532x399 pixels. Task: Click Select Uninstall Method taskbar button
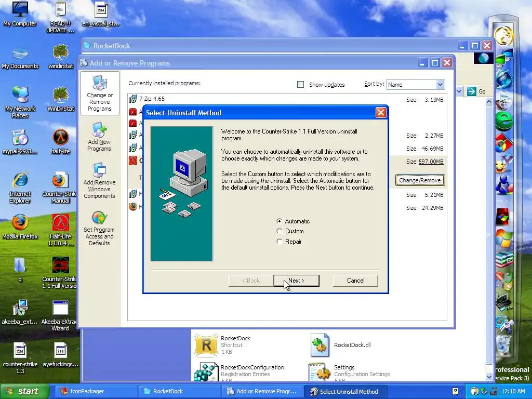345,391
